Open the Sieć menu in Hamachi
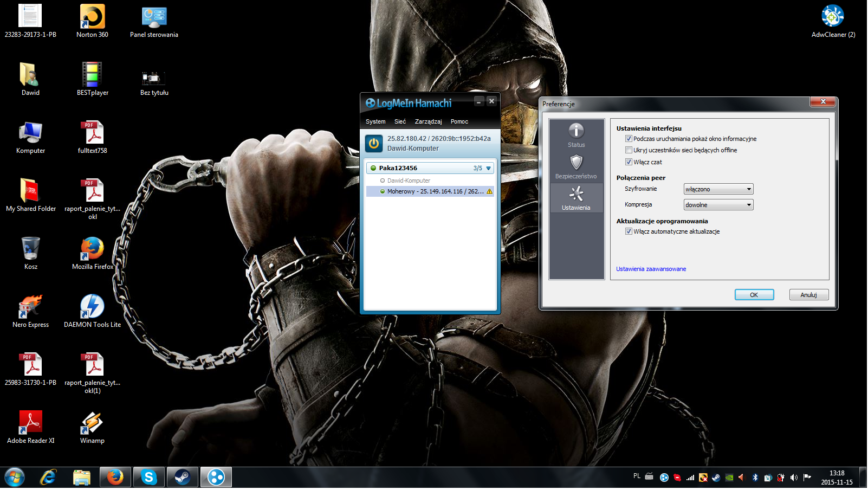Viewport: 868px width, 490px height. point(400,122)
